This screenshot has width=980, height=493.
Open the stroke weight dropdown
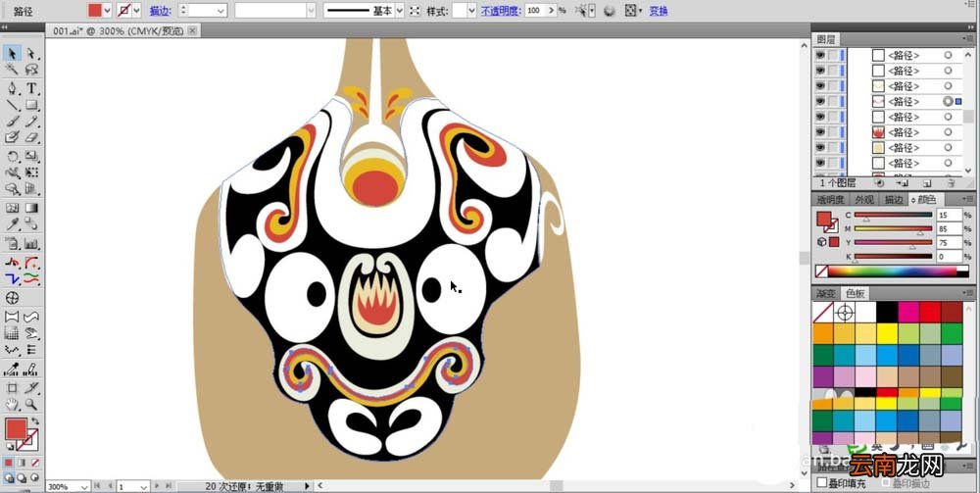[x=221, y=11]
